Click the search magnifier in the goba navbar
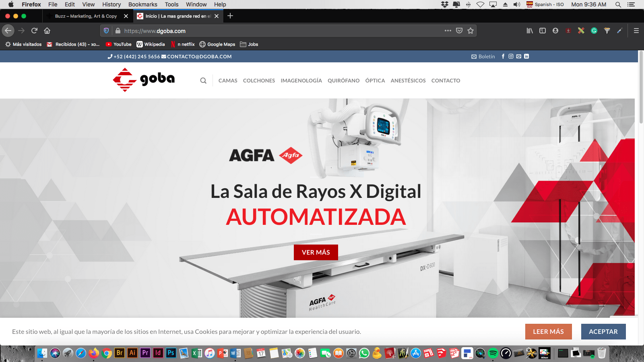644x362 pixels. click(x=203, y=80)
